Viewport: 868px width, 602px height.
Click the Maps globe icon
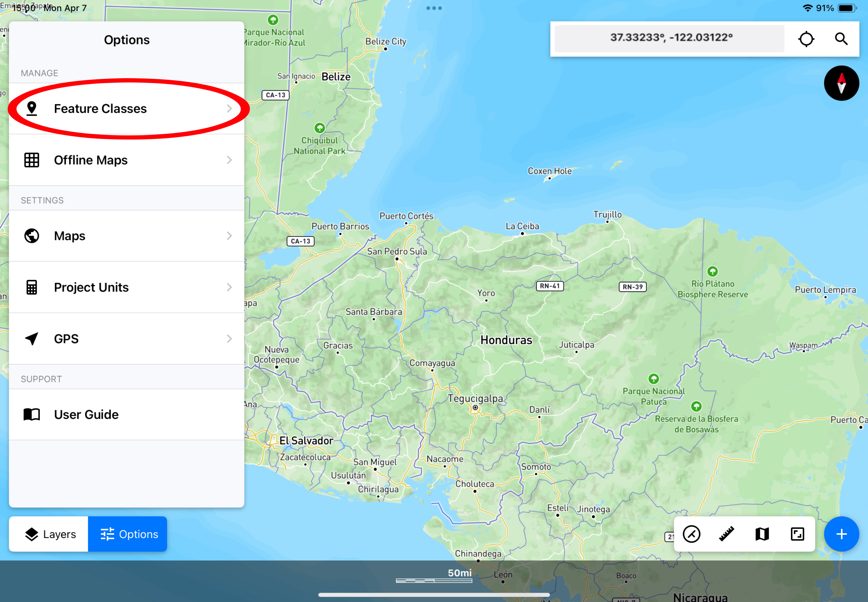[32, 236]
